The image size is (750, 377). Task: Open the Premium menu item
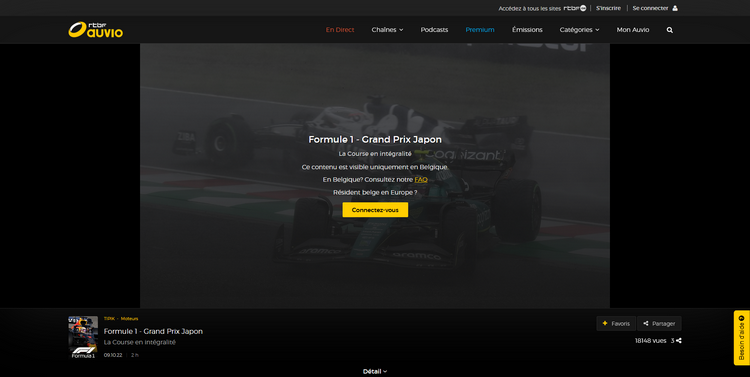(480, 30)
